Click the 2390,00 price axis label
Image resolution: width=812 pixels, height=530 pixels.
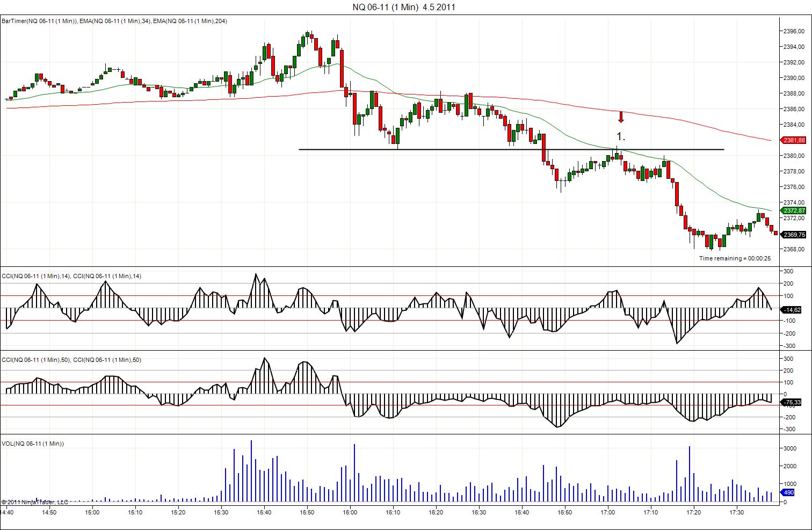tap(794, 78)
